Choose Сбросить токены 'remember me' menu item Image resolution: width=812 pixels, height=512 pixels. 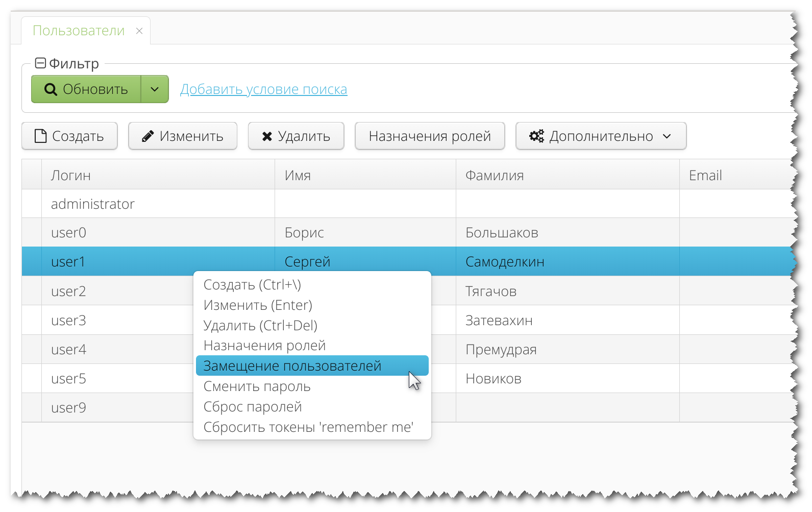point(312,427)
